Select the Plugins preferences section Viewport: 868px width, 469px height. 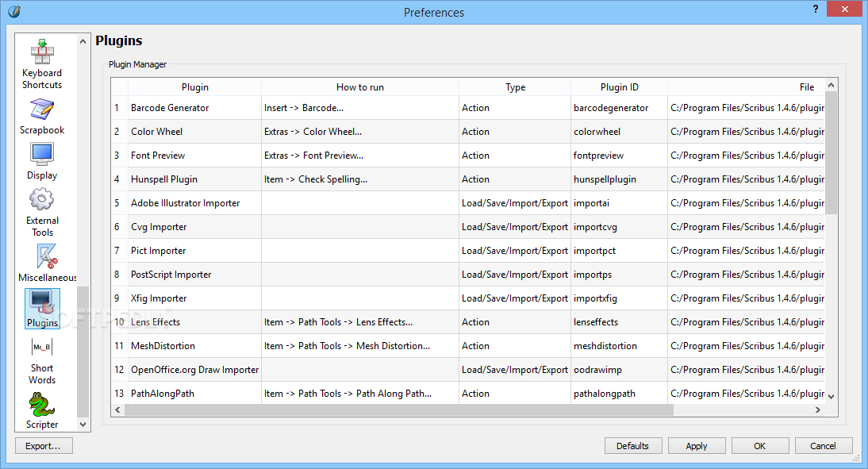(x=42, y=309)
